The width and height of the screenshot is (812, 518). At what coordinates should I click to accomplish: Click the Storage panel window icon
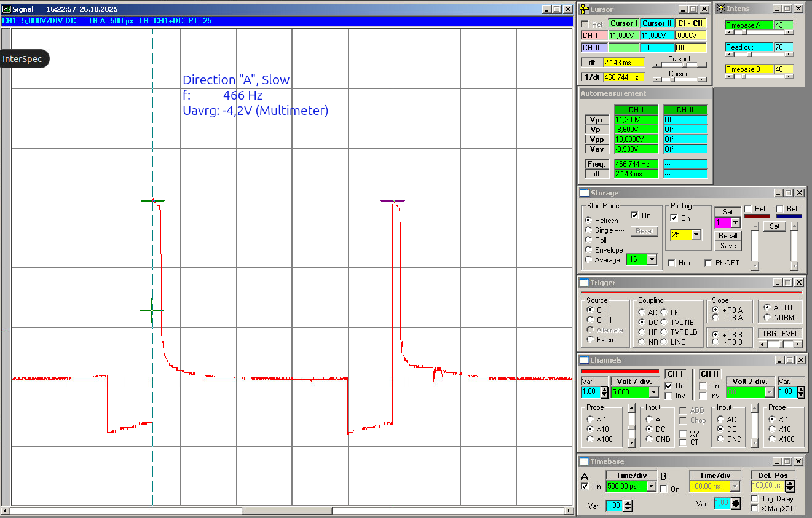(584, 193)
